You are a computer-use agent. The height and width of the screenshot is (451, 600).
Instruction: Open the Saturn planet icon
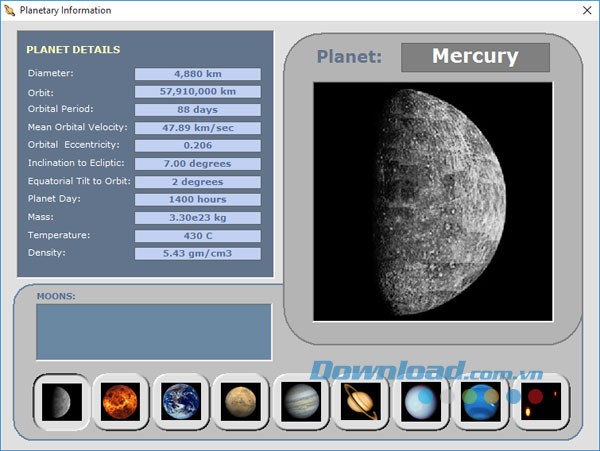[x=361, y=402]
